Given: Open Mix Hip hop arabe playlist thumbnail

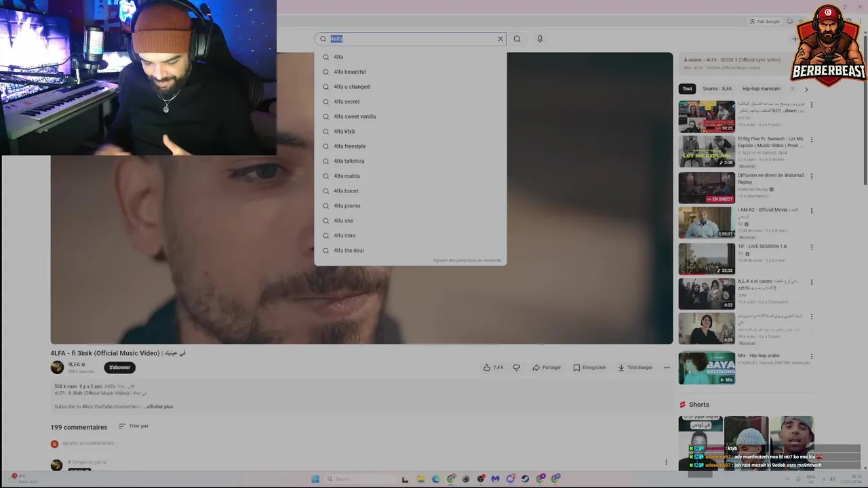Looking at the screenshot, I should [707, 368].
